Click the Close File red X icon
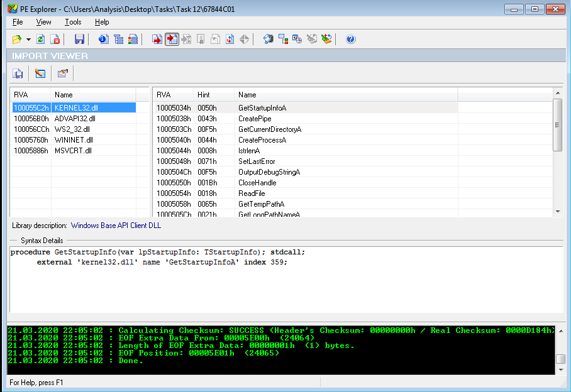Screen dimensions: 571x392 tap(55, 40)
